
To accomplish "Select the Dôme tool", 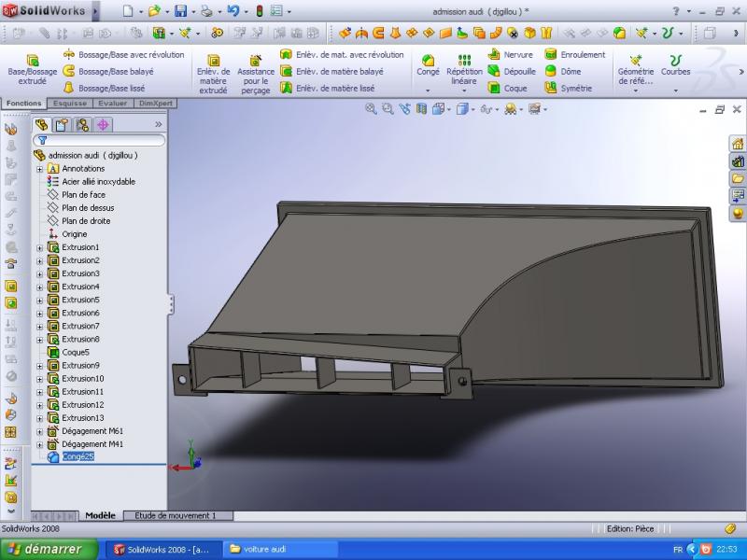I will [563, 72].
